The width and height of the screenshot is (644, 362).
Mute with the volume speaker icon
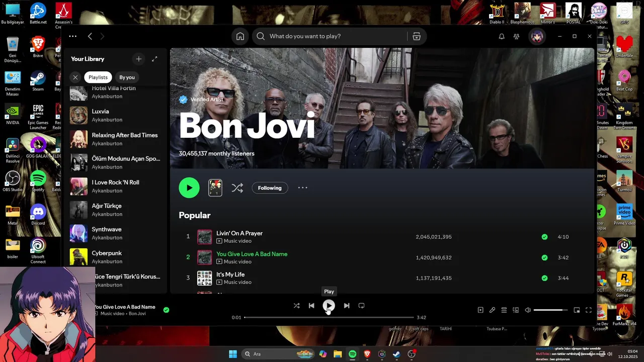click(x=528, y=310)
